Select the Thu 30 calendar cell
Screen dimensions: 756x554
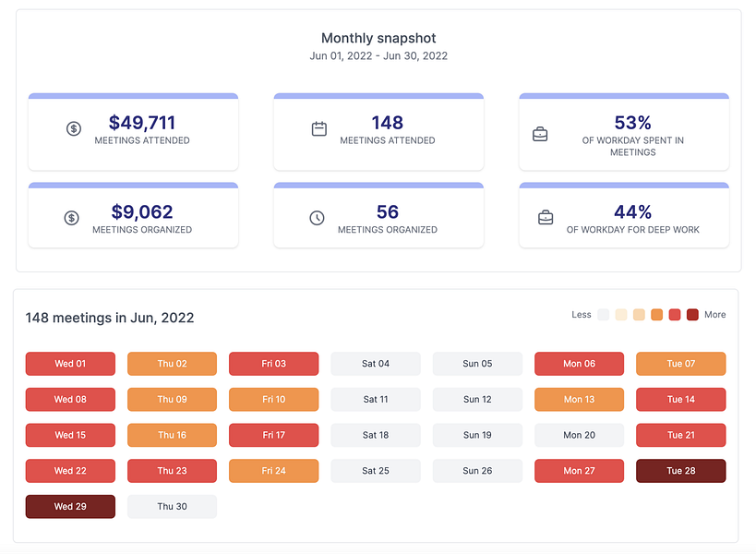tap(172, 506)
